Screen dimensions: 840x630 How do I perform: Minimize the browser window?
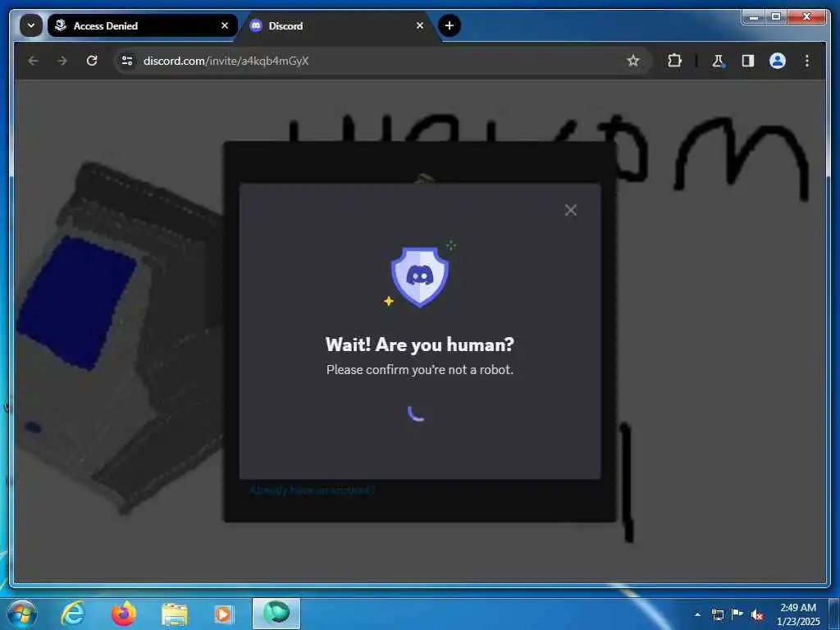754,16
